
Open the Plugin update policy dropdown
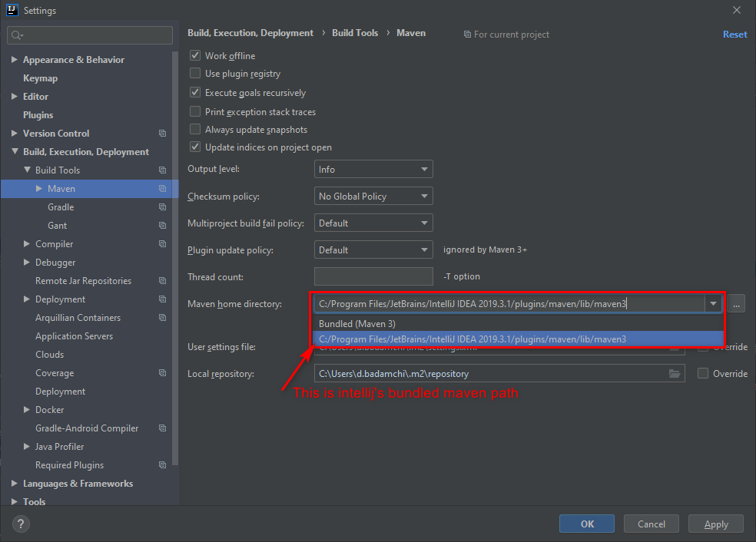(x=373, y=250)
